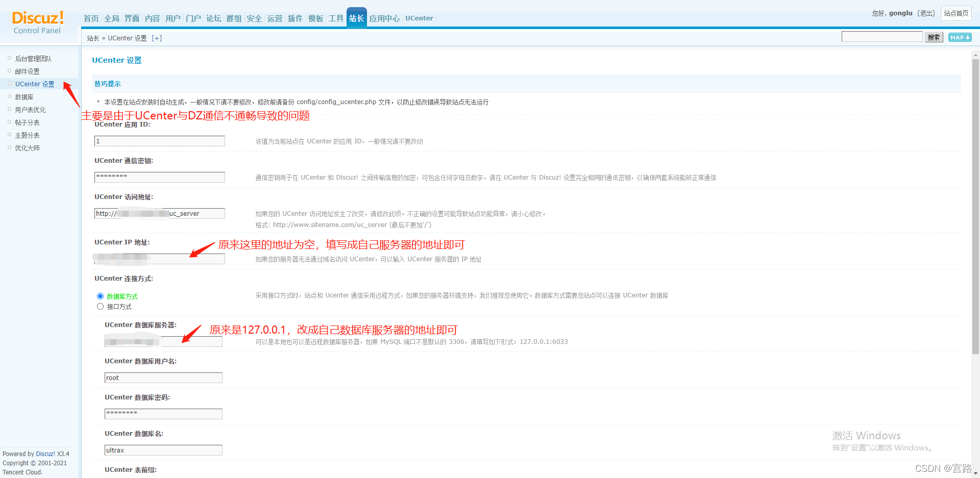Viewport: 980px width, 478px height.
Task: Open the 工具 top menu
Action: click(336, 18)
